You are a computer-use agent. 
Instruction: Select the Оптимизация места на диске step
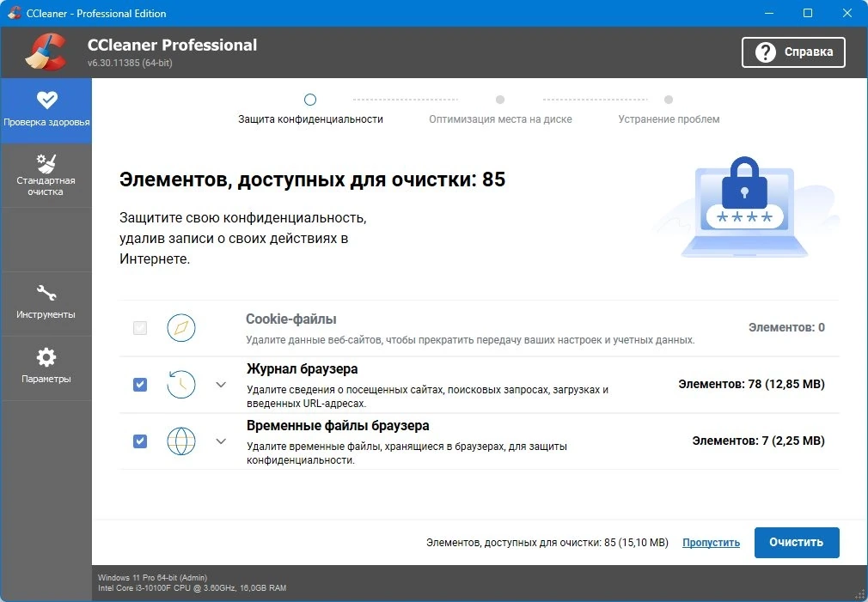click(500, 110)
